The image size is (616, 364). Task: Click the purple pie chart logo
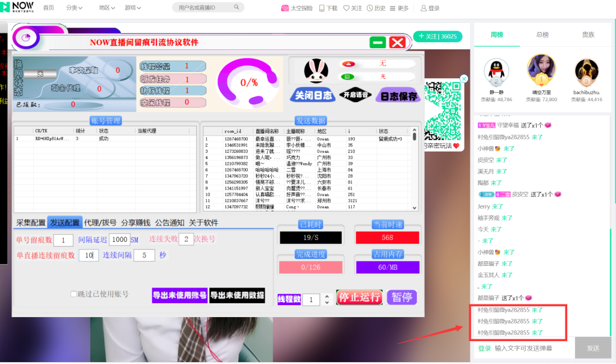coord(26,38)
